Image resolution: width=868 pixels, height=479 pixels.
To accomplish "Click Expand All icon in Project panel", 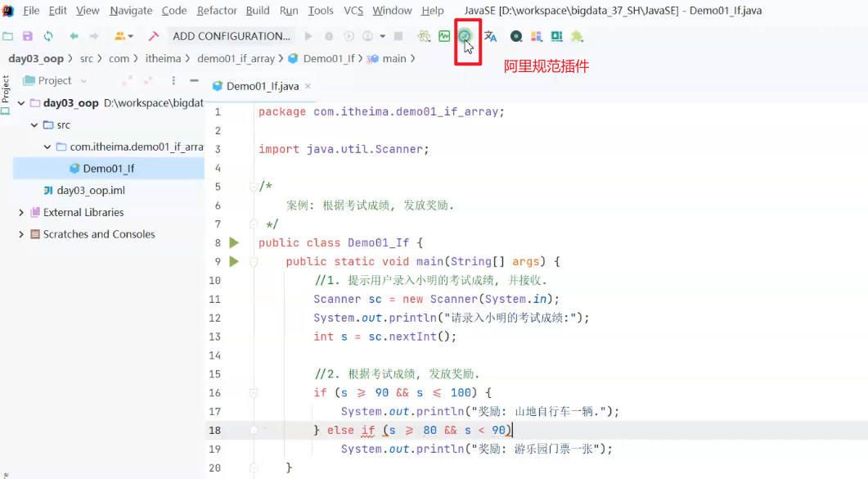I will tap(128, 81).
